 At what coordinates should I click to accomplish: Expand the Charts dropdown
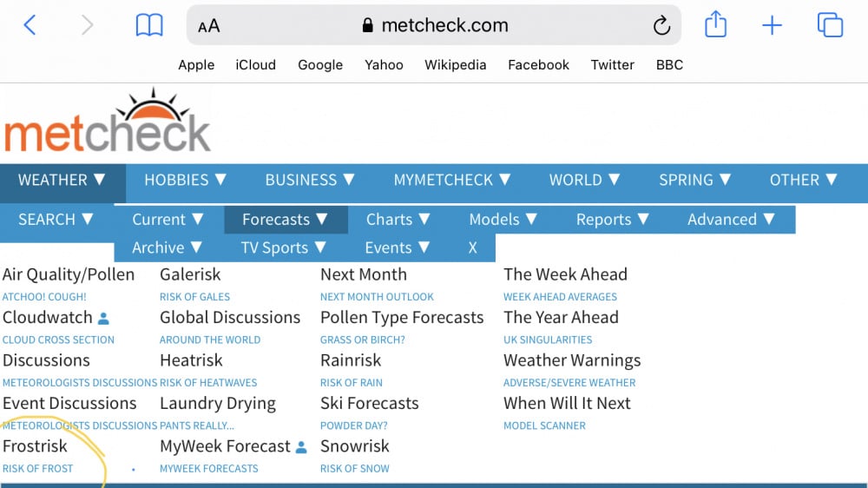click(x=398, y=220)
